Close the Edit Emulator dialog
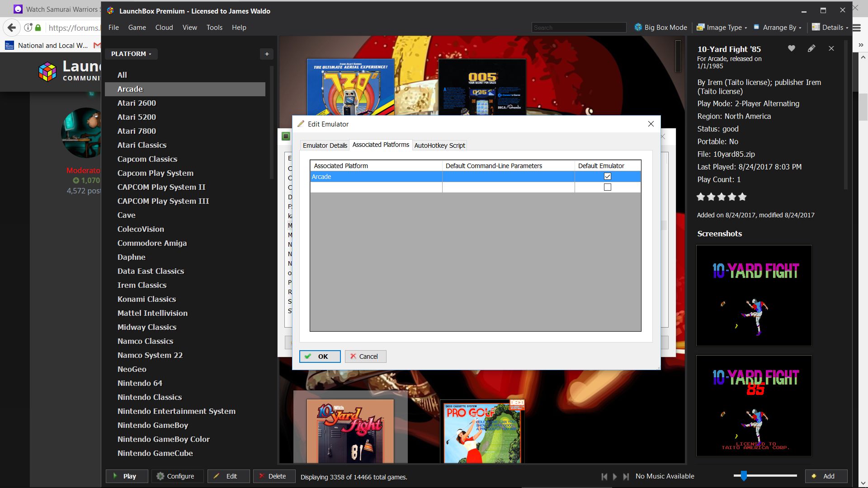This screenshot has height=488, width=868. click(651, 124)
